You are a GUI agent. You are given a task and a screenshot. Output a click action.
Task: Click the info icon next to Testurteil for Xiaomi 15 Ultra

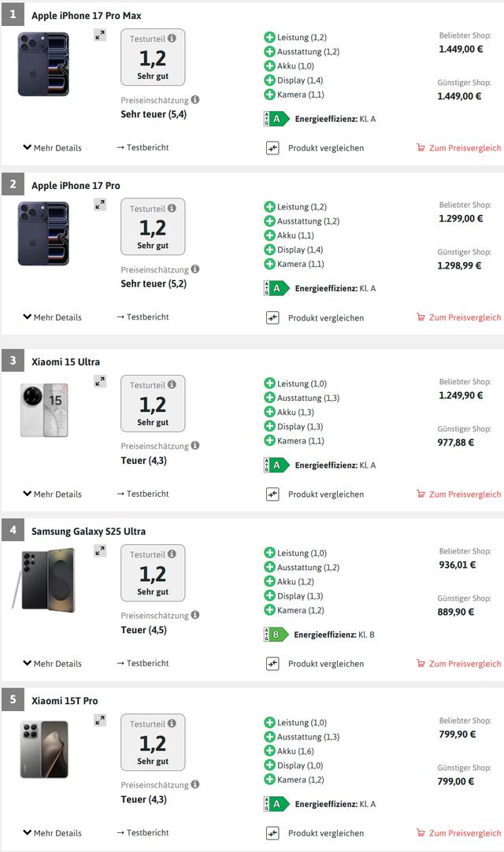(172, 385)
